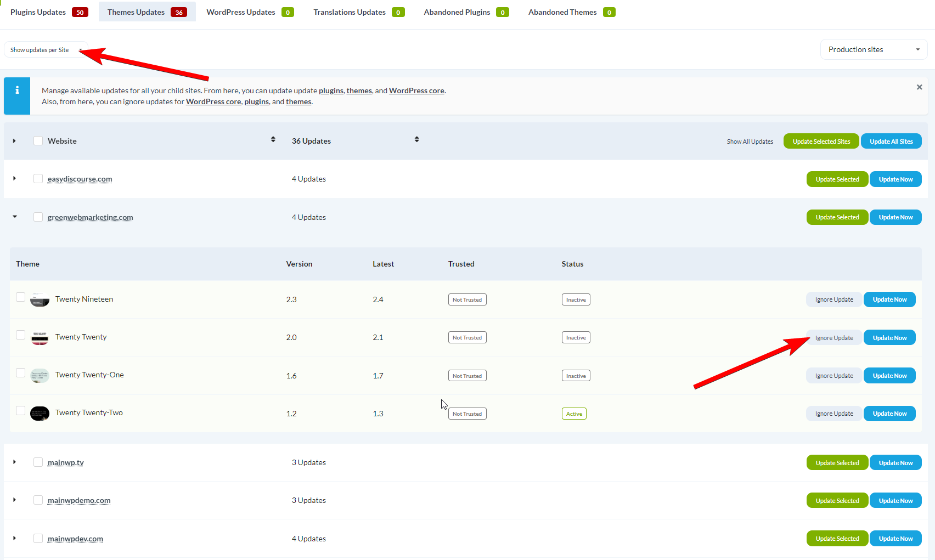Click the Update All Sites button
Image resolution: width=935 pixels, height=560 pixels.
[x=891, y=141]
